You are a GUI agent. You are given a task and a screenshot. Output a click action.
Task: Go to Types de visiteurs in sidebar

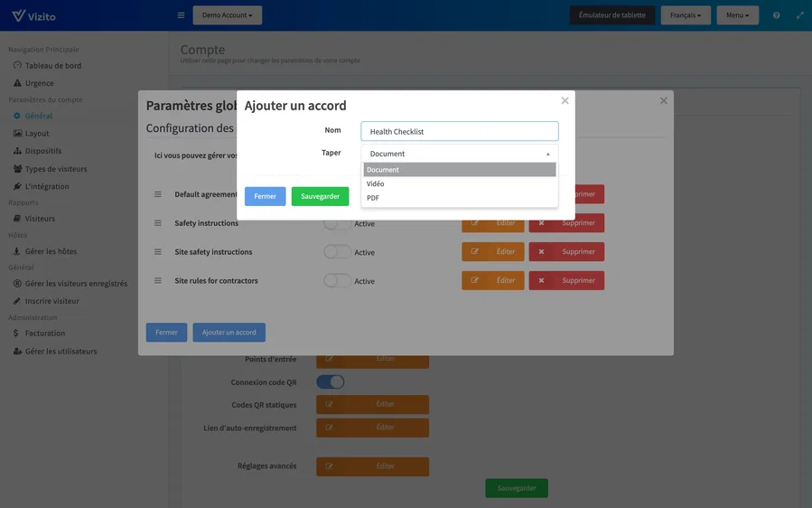(x=56, y=168)
